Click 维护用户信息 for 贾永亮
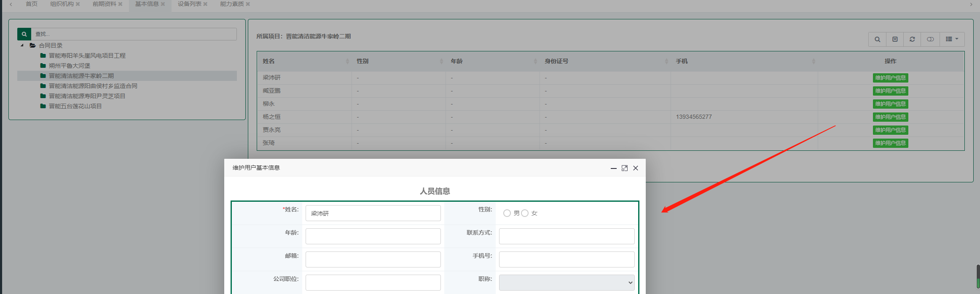 tap(890, 130)
